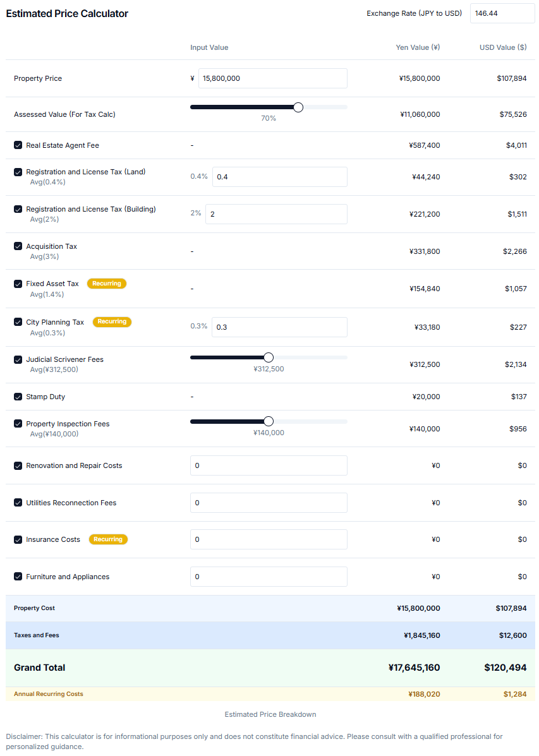The height and width of the screenshot is (756, 539).
Task: Disable the Stamp Duty checkbox
Action: coord(18,397)
